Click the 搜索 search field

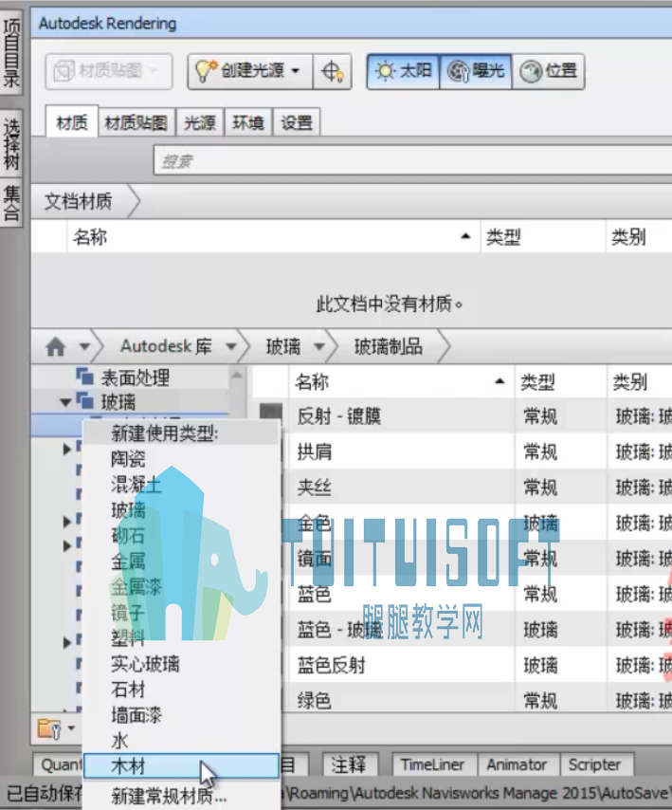(412, 161)
